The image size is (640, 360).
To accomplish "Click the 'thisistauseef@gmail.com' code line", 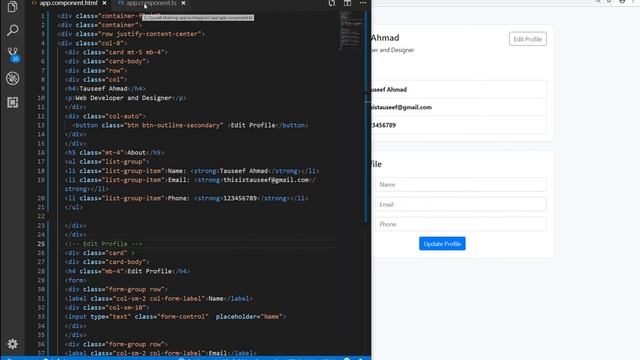I will coord(190,180).
